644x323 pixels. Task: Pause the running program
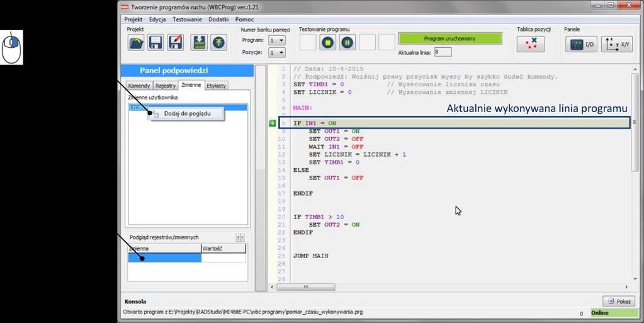(347, 42)
